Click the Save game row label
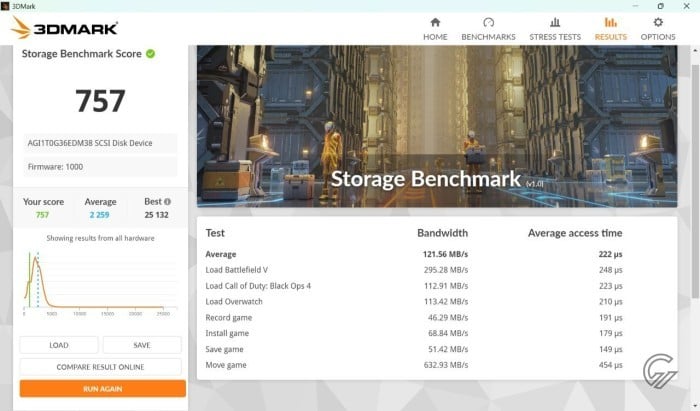The height and width of the screenshot is (411, 700). 225,349
